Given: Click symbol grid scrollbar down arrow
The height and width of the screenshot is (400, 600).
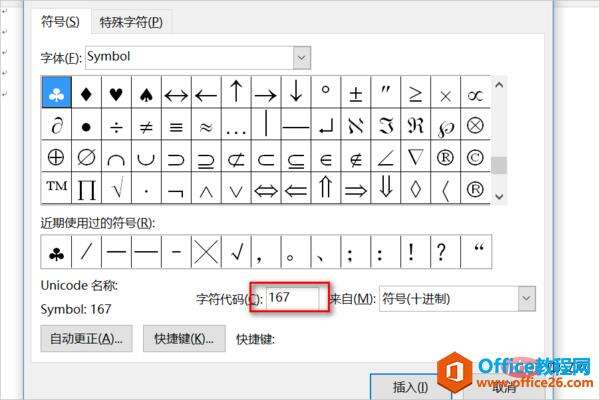Looking at the screenshot, I should pyautogui.click(x=499, y=196).
